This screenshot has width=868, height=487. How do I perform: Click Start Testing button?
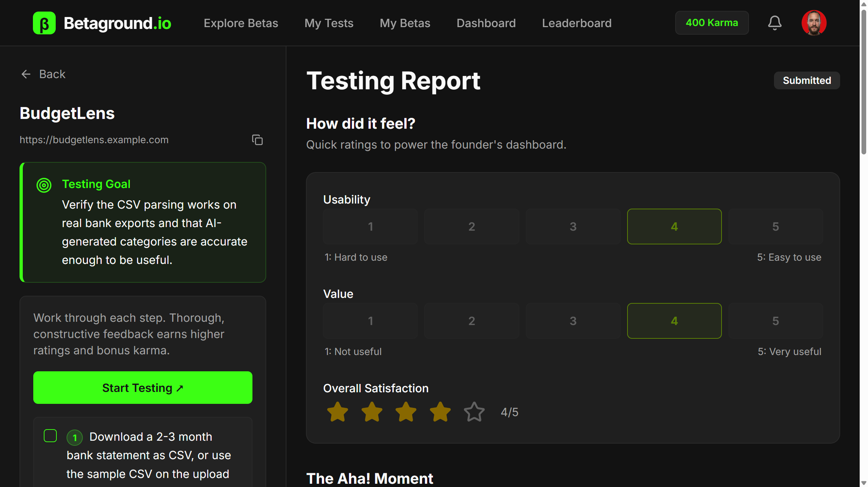click(143, 388)
